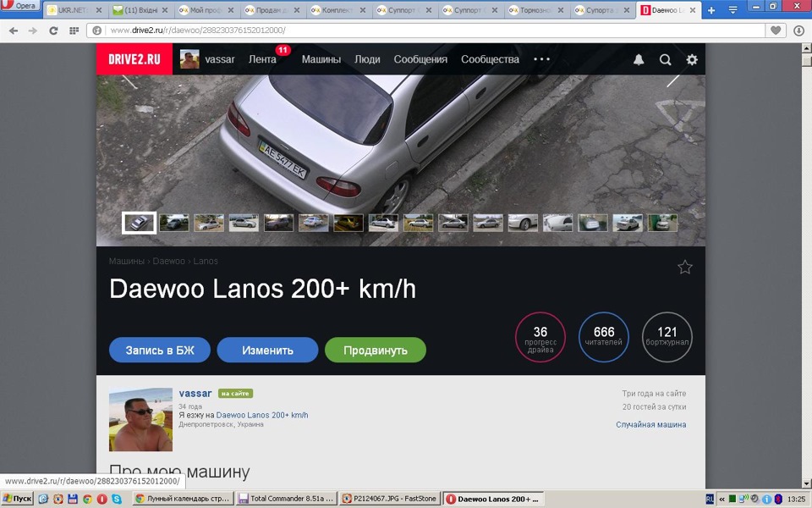Close the UKR.NET tab
Image resolution: width=812 pixels, height=508 pixels.
coord(98,10)
